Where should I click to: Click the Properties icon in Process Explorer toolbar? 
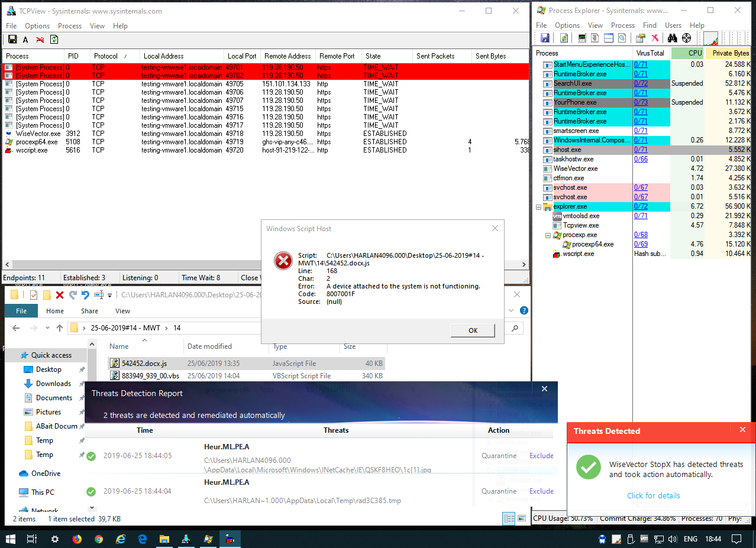(641, 38)
